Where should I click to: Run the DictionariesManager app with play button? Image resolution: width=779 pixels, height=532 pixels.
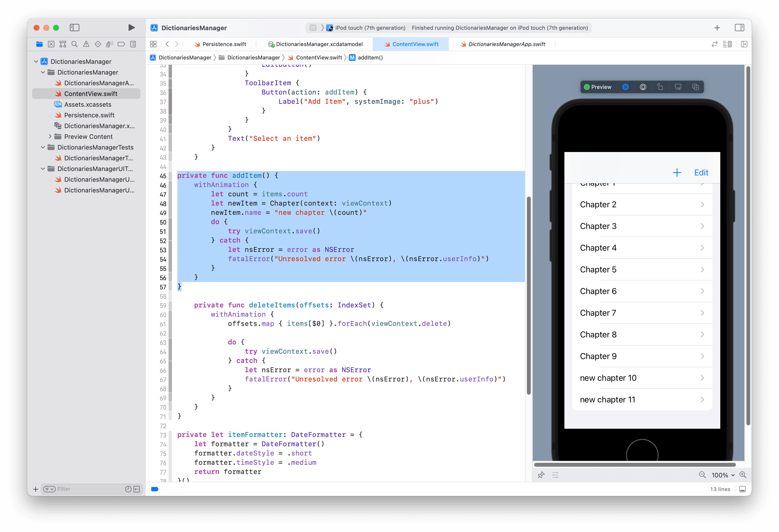coord(131,28)
